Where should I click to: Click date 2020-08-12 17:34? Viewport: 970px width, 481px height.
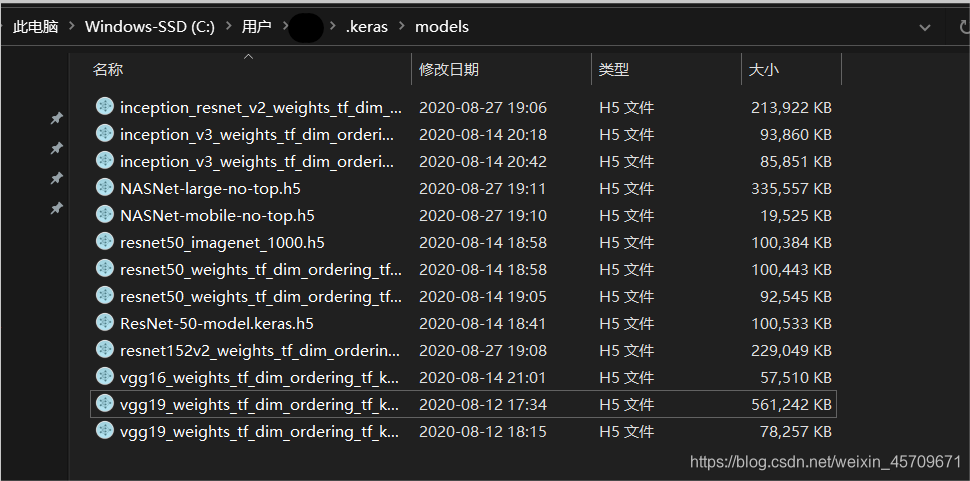(x=483, y=404)
